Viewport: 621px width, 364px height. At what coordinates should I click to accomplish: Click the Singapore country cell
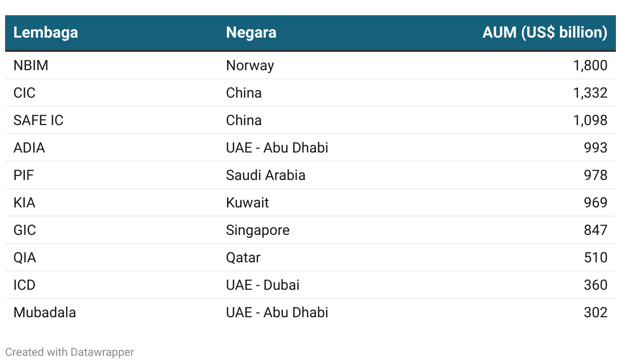click(258, 230)
